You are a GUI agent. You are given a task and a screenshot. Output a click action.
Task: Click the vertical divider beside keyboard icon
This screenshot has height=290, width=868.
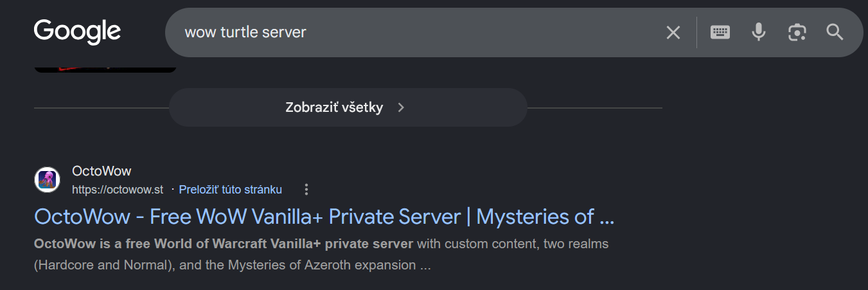[x=696, y=32]
